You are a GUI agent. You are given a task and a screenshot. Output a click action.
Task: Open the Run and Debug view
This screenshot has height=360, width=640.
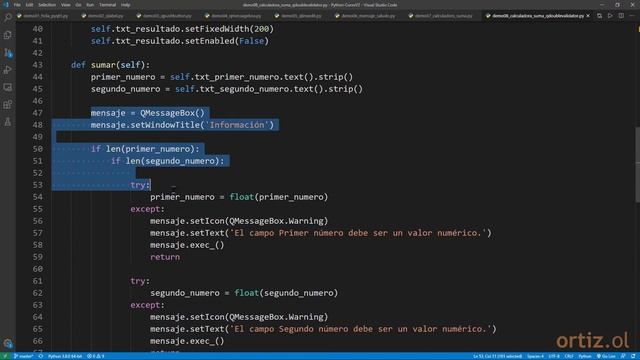point(7,70)
